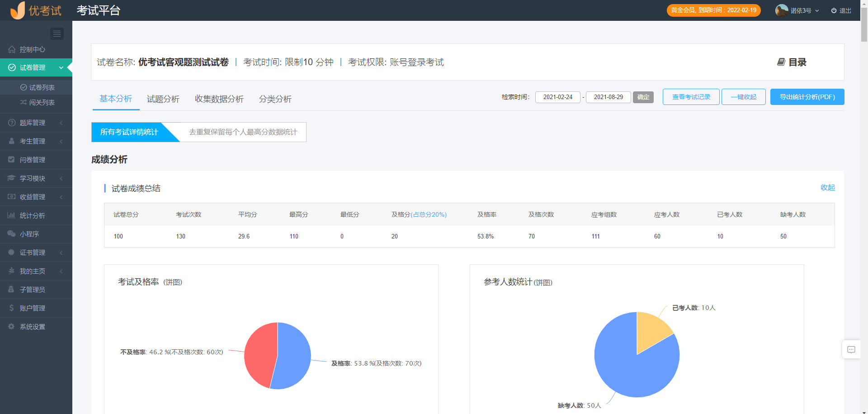Click the 系统设置 gear icon
Image resolution: width=868 pixels, height=414 pixels.
(x=11, y=327)
